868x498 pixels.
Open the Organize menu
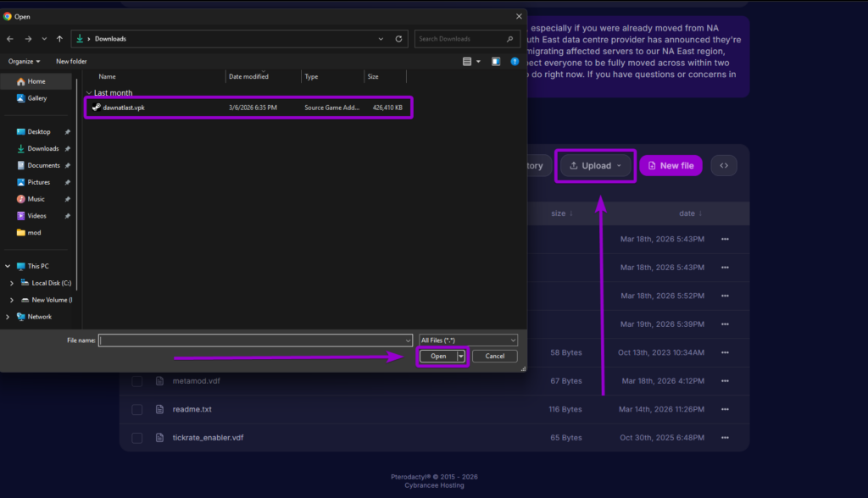pyautogui.click(x=24, y=61)
